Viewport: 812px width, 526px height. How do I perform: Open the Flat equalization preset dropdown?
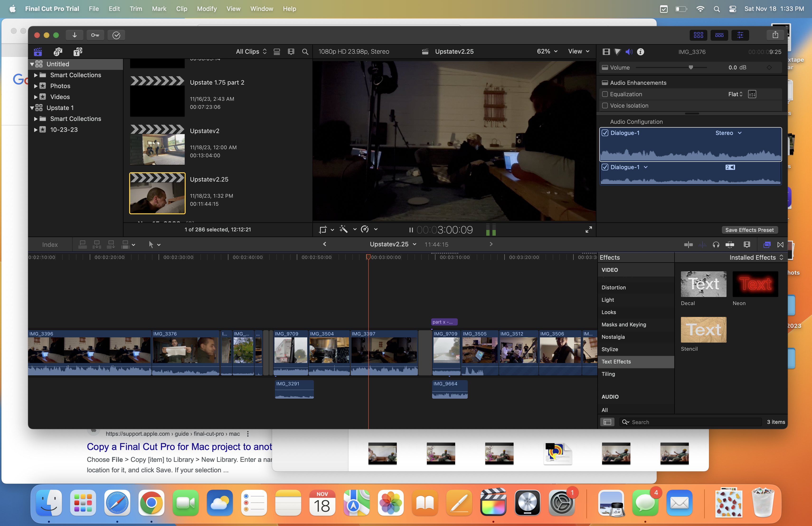click(x=735, y=94)
